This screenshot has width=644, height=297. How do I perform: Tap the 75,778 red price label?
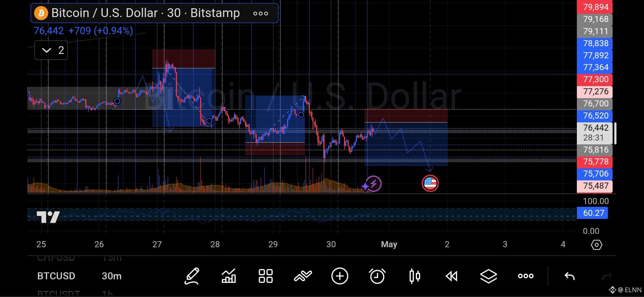point(594,161)
